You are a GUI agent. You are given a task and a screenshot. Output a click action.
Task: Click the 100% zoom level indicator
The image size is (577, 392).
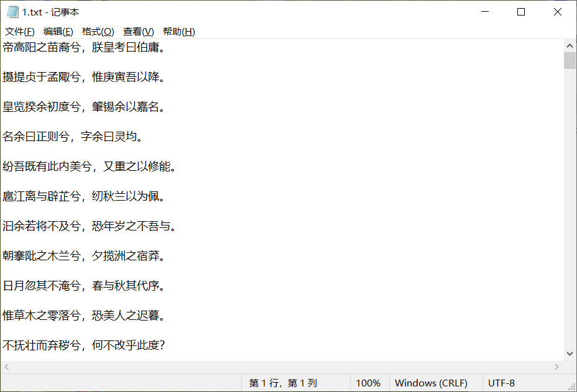click(369, 383)
